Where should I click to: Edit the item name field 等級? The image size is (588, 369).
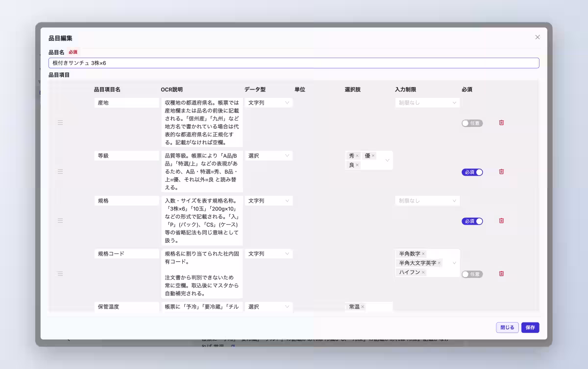(x=126, y=156)
